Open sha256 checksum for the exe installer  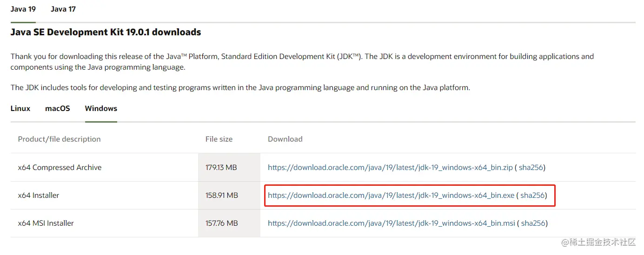tap(532, 196)
